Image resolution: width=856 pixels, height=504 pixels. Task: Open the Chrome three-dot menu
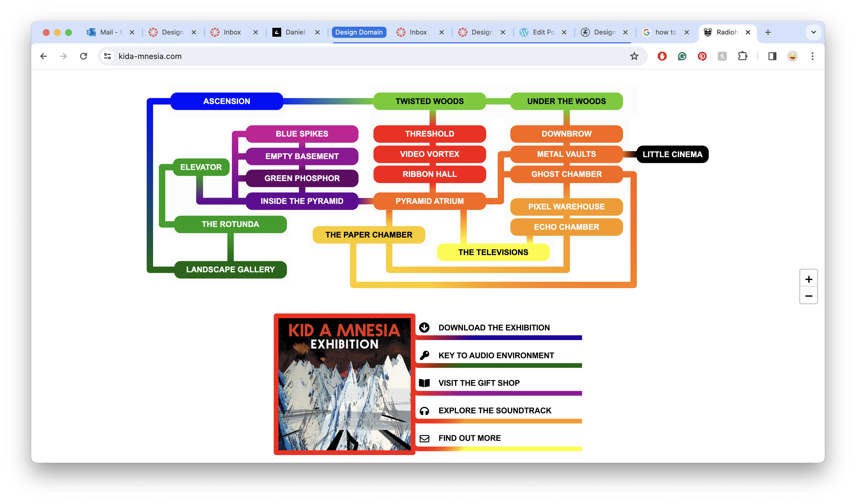pos(813,56)
